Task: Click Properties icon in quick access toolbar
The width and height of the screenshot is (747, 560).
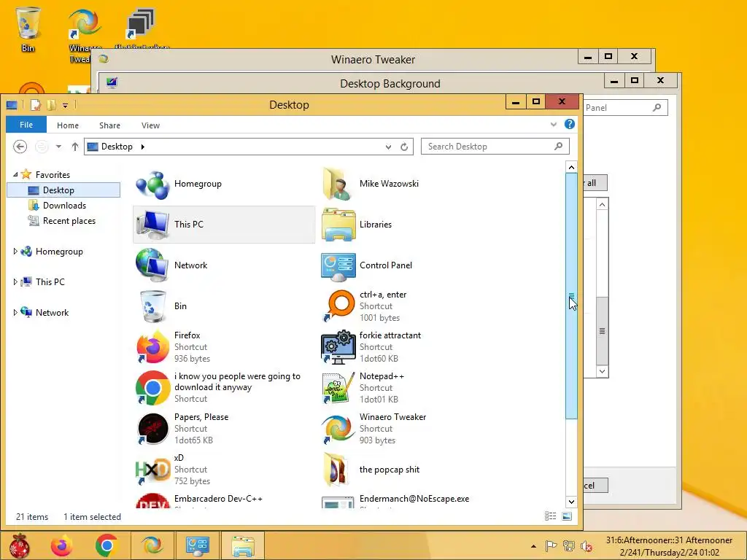Action: (36, 105)
